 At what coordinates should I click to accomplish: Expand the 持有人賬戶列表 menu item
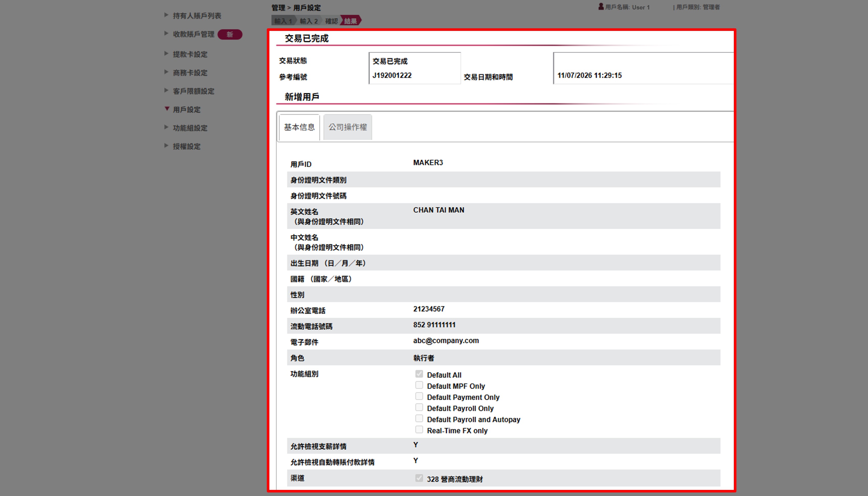[197, 16]
